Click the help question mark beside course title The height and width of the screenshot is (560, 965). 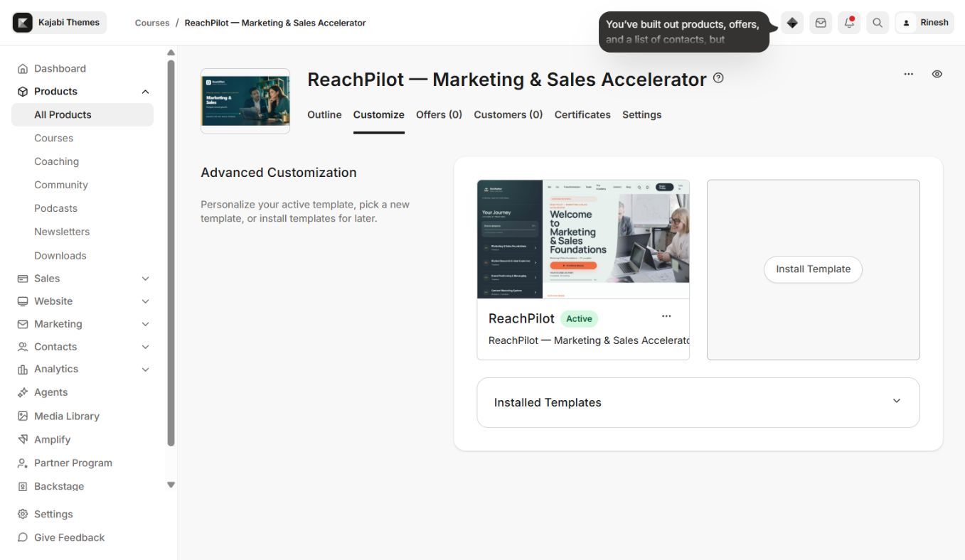[x=718, y=78]
